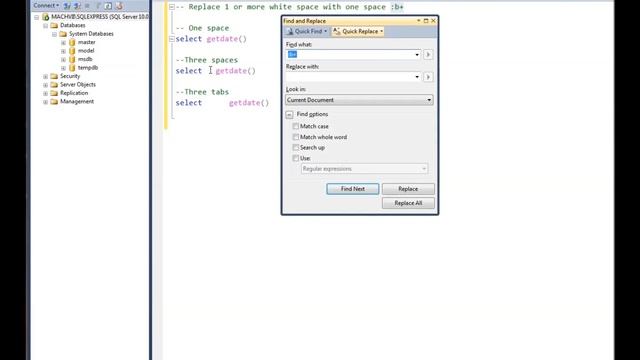Screen dimensions: 640x360
Task: Open the Look in Current Document dropdown
Action: point(359,100)
